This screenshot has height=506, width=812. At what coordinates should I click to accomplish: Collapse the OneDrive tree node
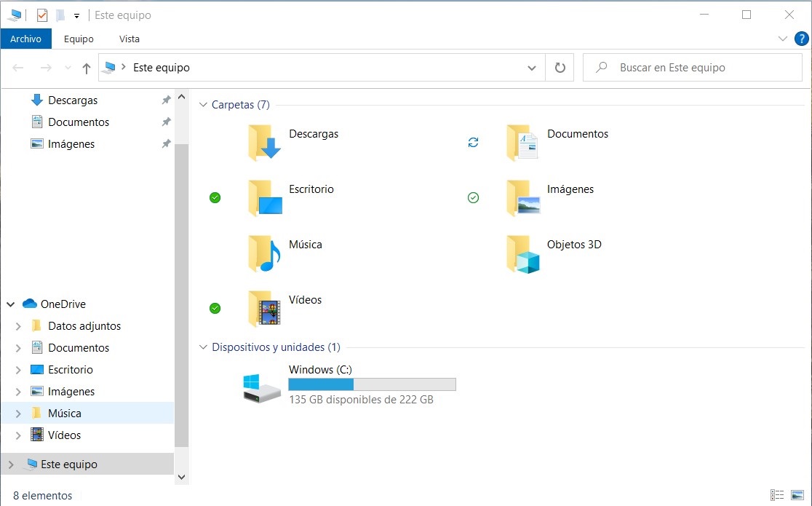click(x=11, y=304)
